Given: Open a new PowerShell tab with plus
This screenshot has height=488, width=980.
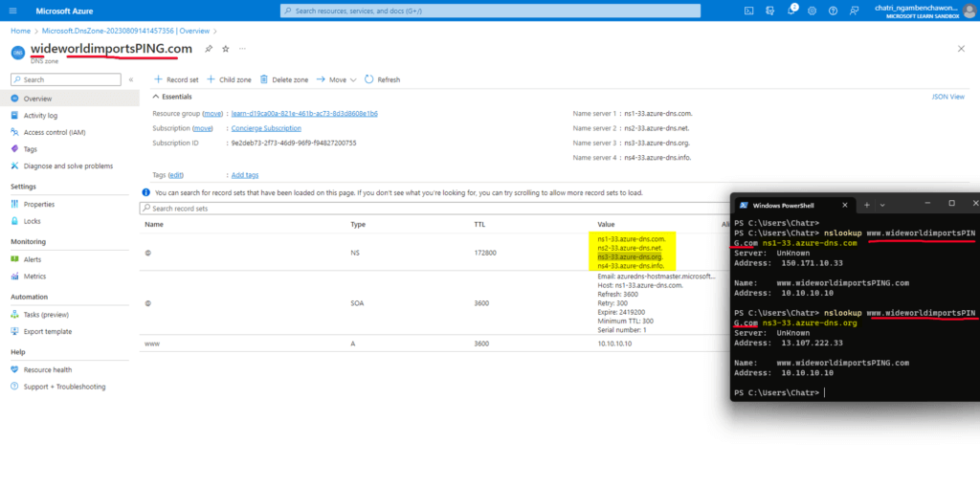Looking at the screenshot, I should click(867, 205).
